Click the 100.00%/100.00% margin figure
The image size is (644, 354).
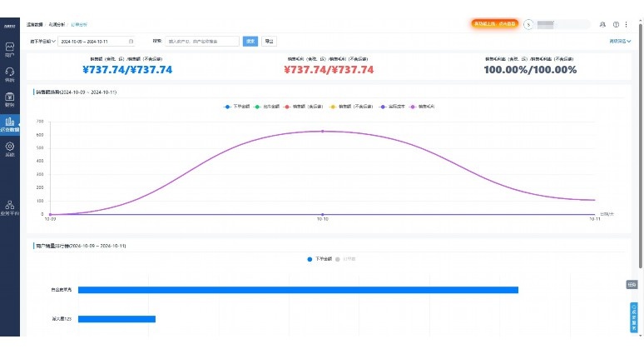(530, 69)
